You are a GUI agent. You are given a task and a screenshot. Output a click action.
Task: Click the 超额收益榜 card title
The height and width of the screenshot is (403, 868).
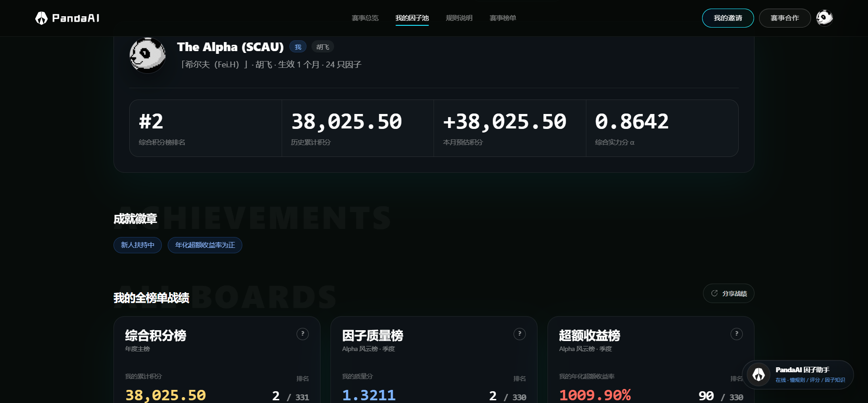point(590,336)
